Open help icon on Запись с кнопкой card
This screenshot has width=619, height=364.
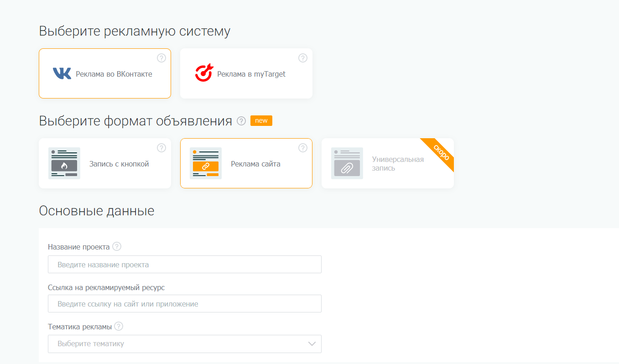point(161,148)
